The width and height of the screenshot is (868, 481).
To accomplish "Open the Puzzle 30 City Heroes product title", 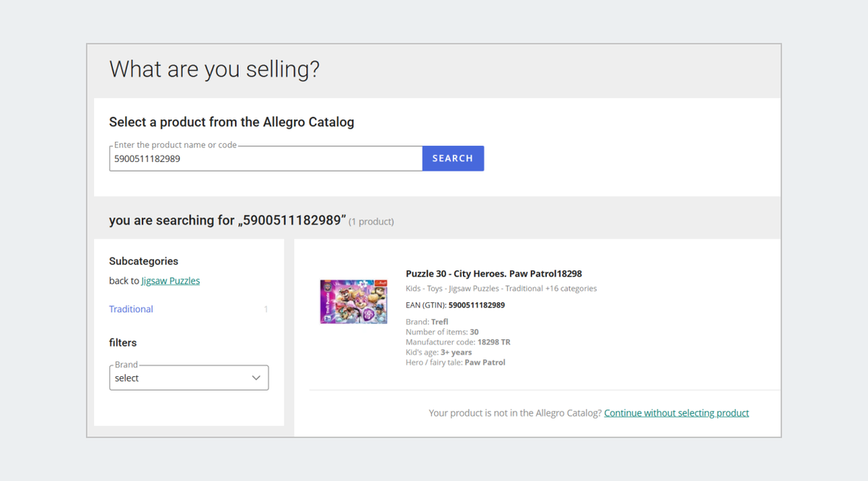I will [493, 273].
